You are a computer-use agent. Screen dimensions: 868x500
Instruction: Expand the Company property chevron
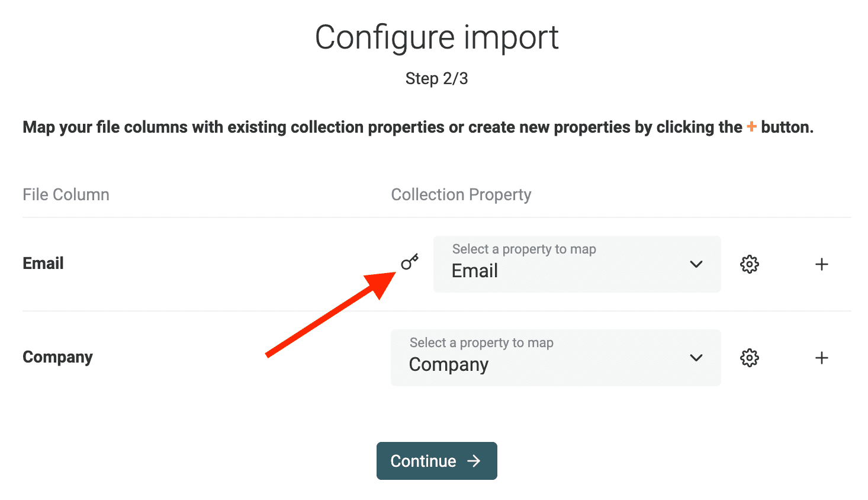pyautogui.click(x=696, y=358)
